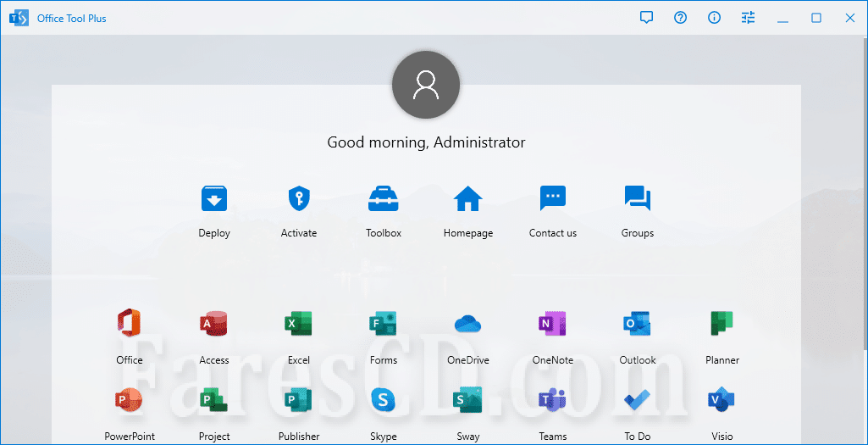Open the Groups icon
Screen dimensions: 868x445
tap(638, 199)
